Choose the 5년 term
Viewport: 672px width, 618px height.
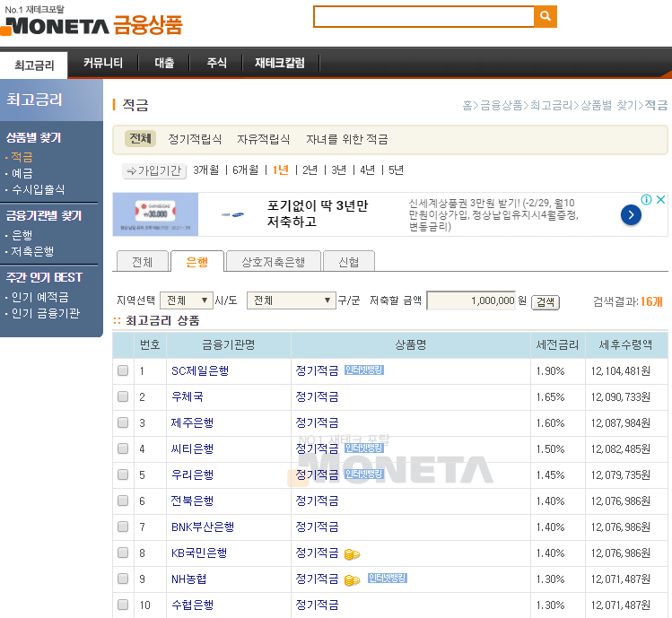click(x=396, y=170)
